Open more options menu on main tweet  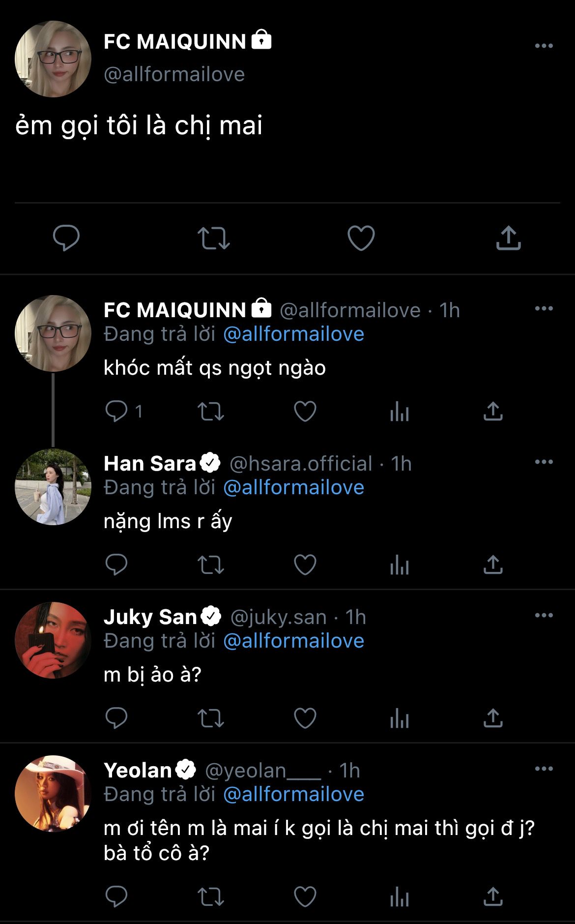[x=544, y=46]
